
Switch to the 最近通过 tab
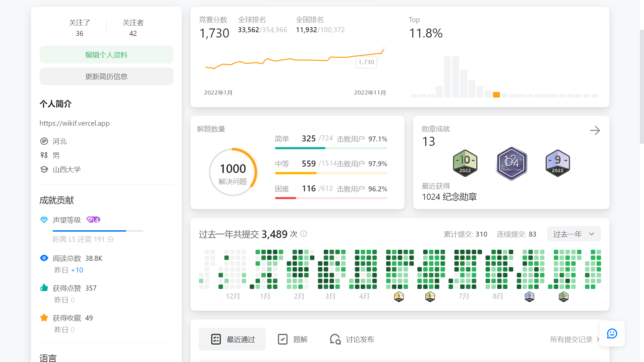pyautogui.click(x=232, y=340)
